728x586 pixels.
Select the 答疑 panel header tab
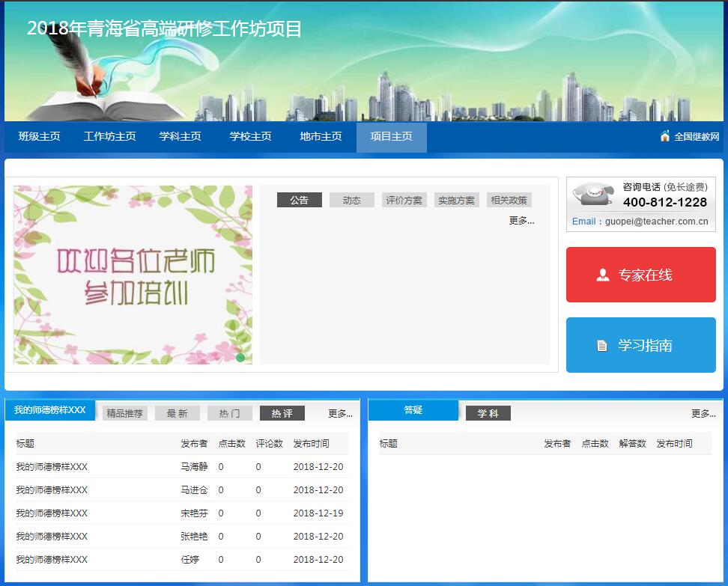click(413, 410)
